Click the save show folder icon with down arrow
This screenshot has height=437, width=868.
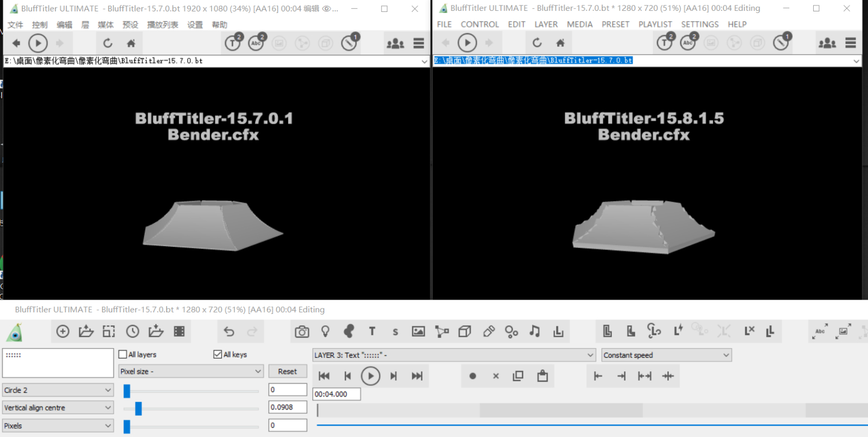(156, 331)
